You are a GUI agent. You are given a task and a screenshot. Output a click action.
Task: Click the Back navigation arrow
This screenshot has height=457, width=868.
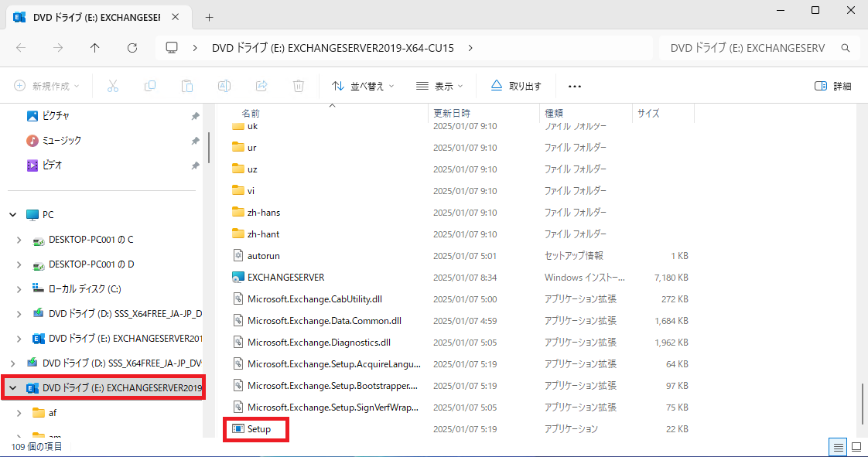coord(21,48)
